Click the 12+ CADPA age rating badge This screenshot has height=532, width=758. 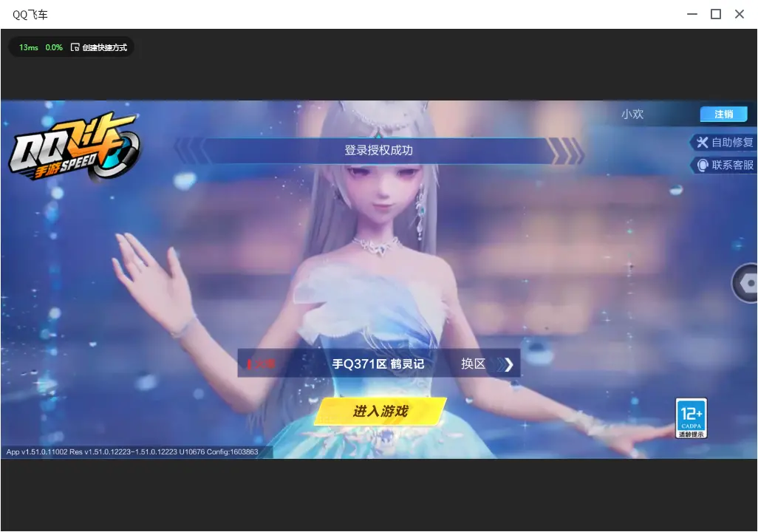[692, 418]
